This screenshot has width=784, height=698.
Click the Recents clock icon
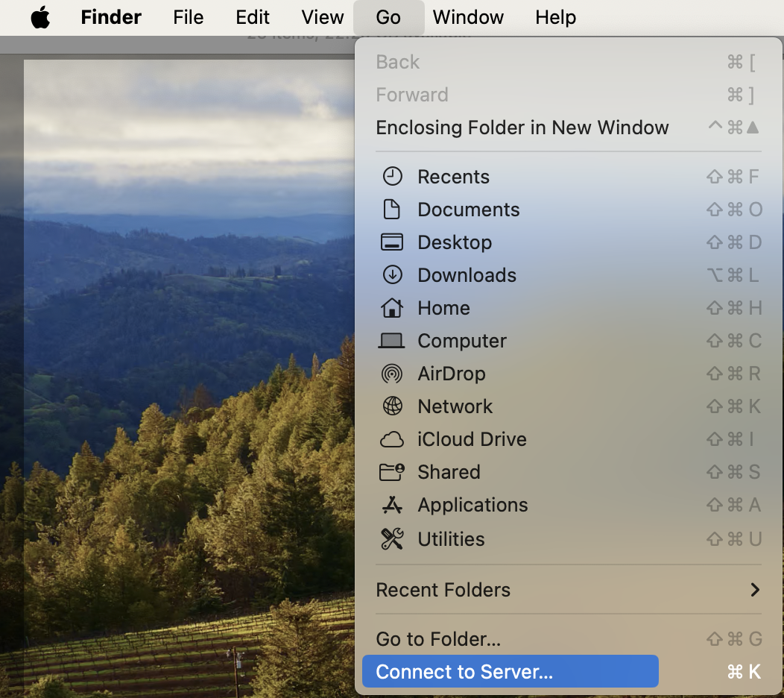pyautogui.click(x=392, y=177)
